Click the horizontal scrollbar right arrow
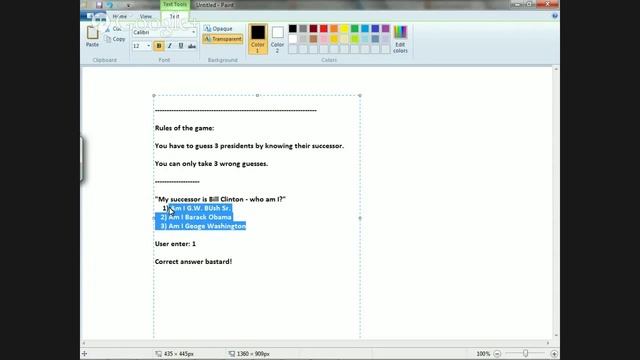 (x=548, y=343)
